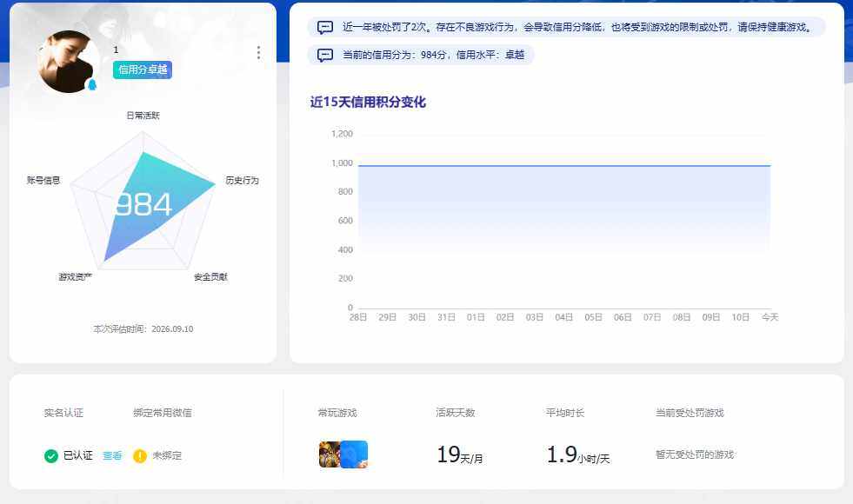Select the 账号信息 radar label
This screenshot has height=504, width=853.
click(43, 180)
